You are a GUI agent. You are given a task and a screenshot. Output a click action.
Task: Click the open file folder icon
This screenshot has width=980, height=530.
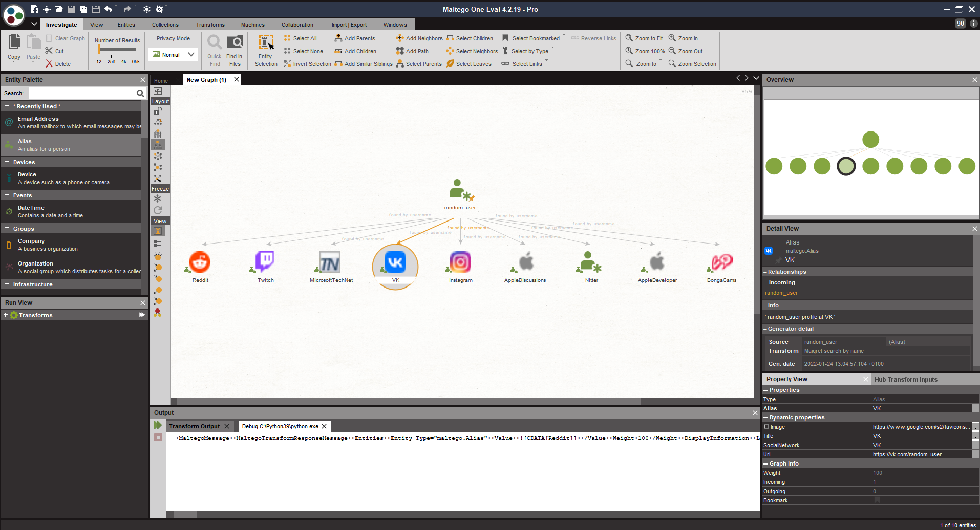click(59, 9)
